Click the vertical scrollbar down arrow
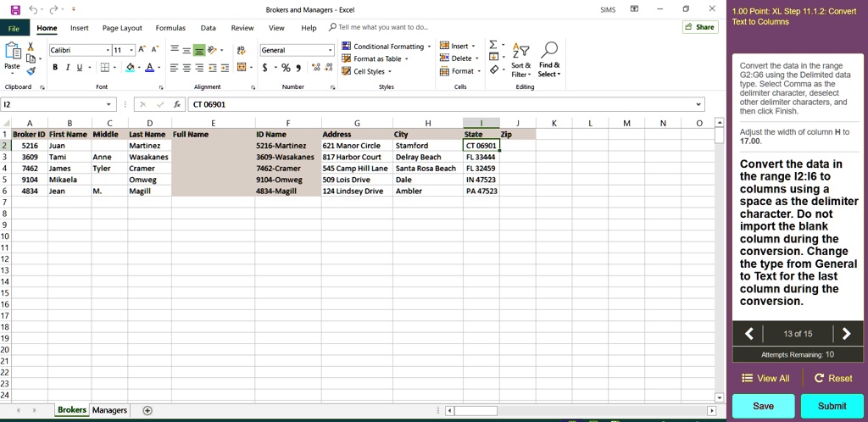868x422 pixels. pos(719,397)
